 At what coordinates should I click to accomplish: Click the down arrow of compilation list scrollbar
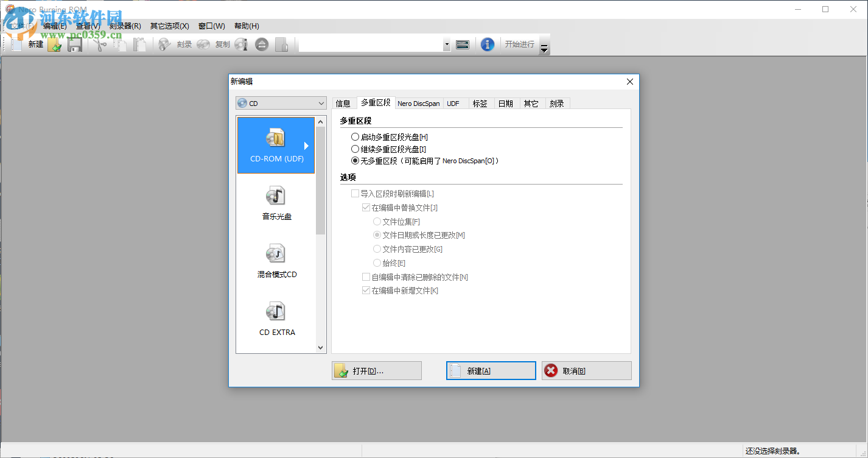click(x=321, y=348)
